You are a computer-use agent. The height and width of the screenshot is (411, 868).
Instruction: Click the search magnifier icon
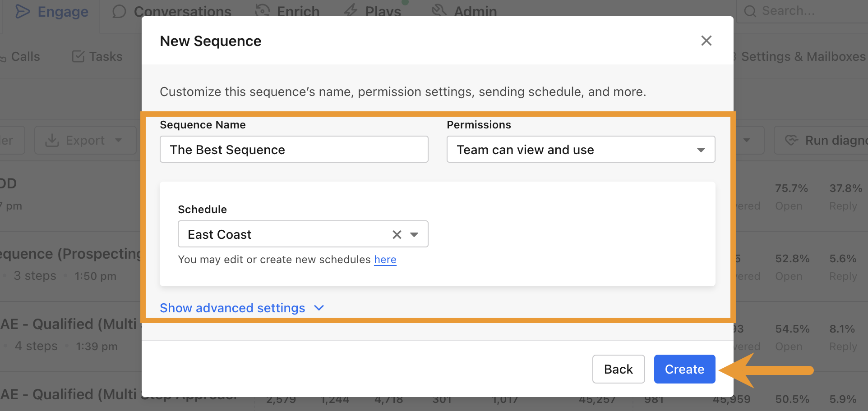pos(750,11)
